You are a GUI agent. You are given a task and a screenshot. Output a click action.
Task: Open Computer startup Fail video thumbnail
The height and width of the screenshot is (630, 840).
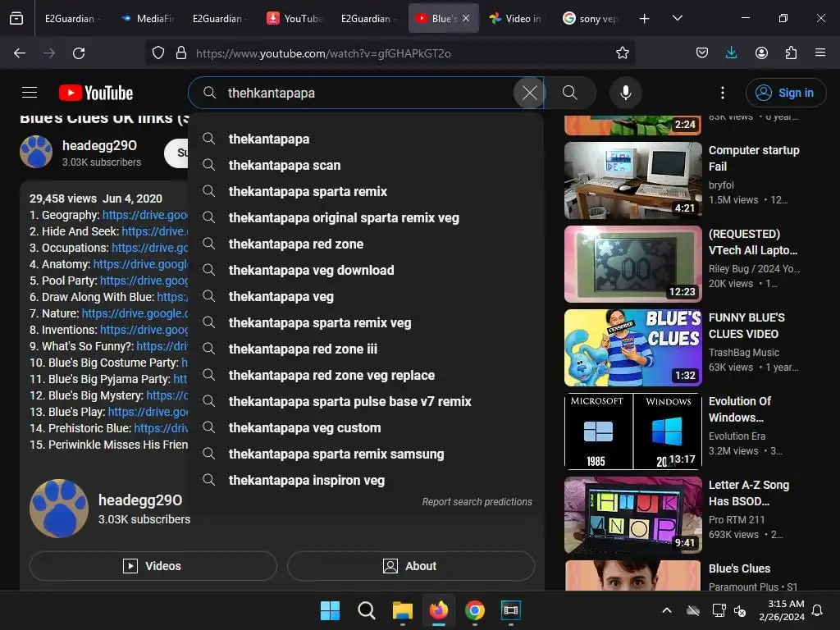633,180
